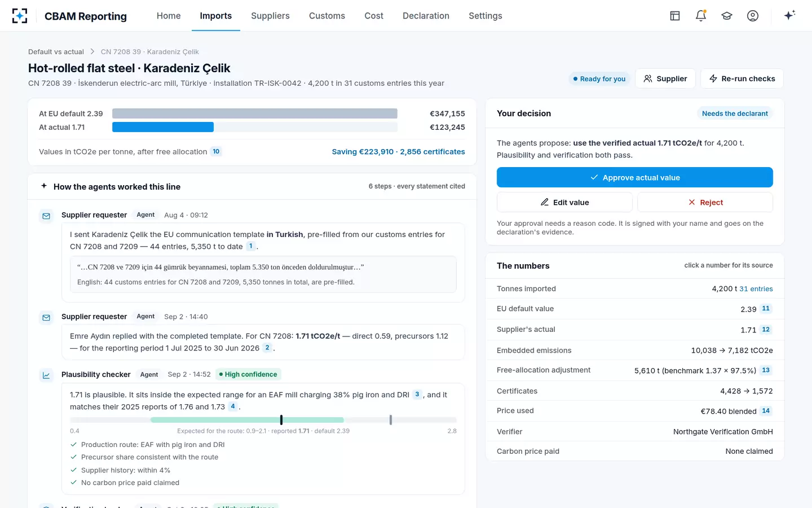Go to the Home tab
Screen dimensions: 812x508
pyautogui.click(x=169, y=16)
